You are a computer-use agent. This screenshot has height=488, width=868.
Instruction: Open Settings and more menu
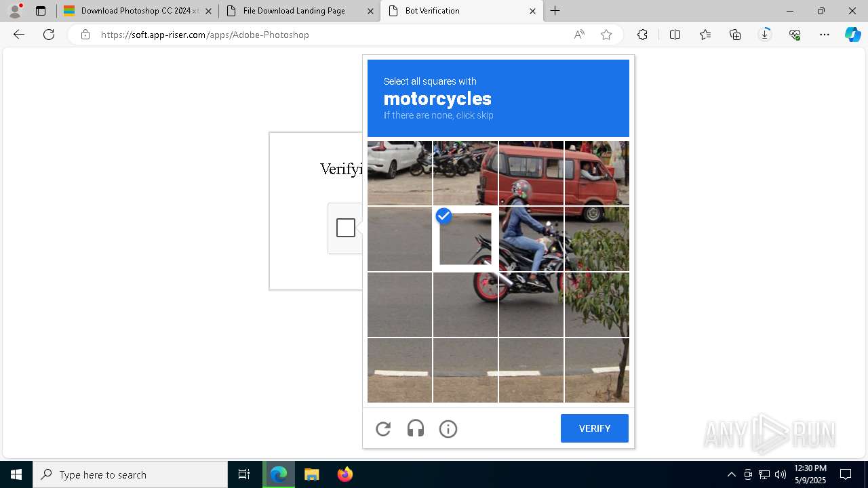coord(825,35)
